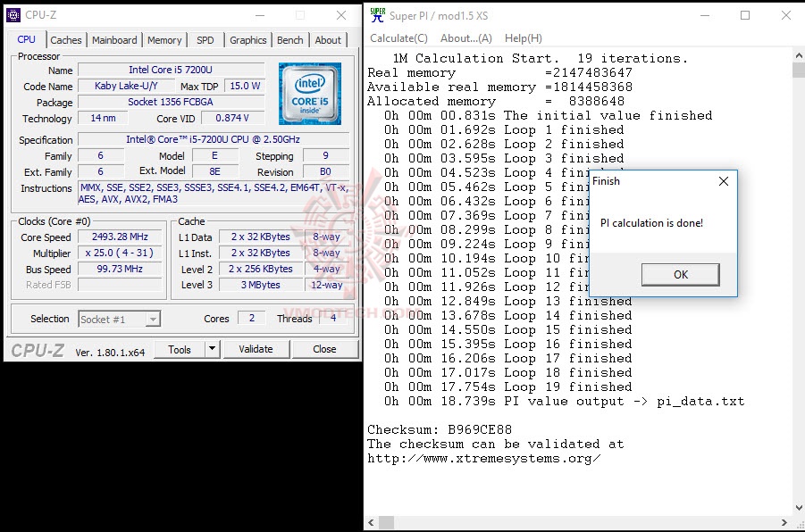Viewport: 805px width, 532px height.
Task: Click the Revision value 'B0'
Action: (325, 171)
